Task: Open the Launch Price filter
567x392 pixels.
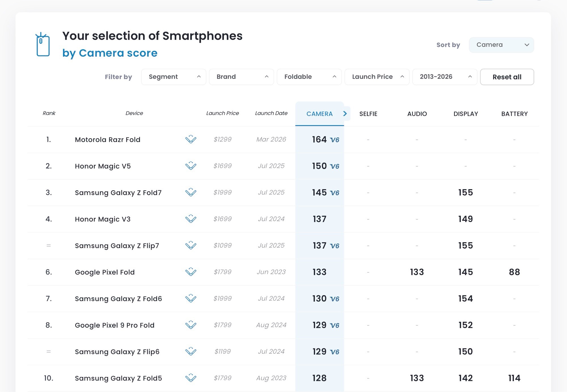Action: point(377,77)
